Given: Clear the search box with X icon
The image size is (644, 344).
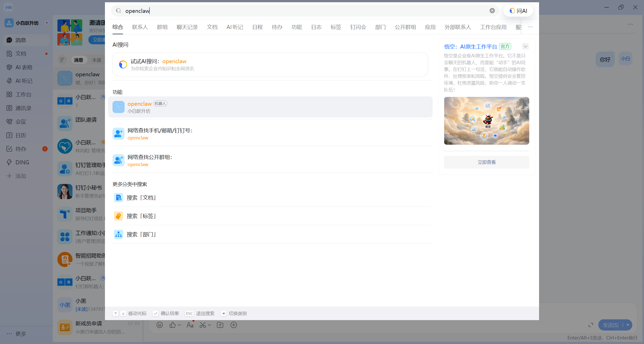Looking at the screenshot, I should 492,11.
